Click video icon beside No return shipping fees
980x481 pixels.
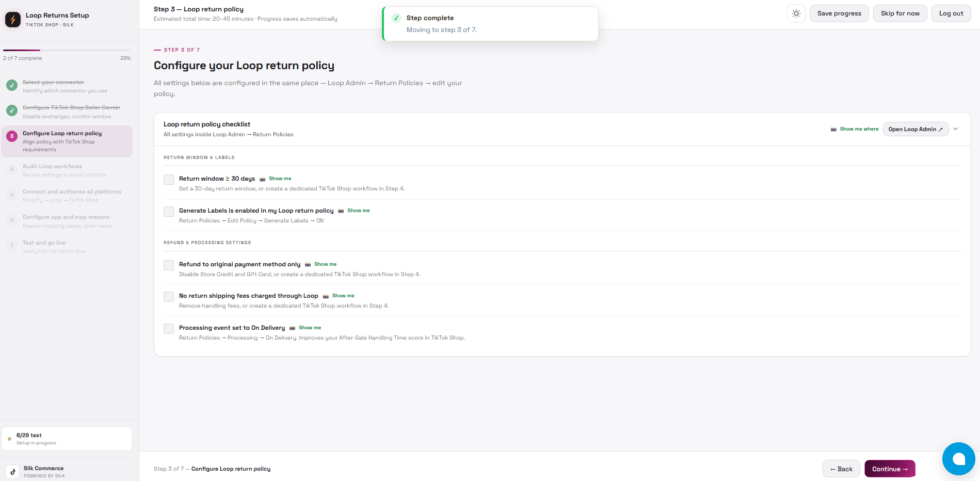[326, 296]
